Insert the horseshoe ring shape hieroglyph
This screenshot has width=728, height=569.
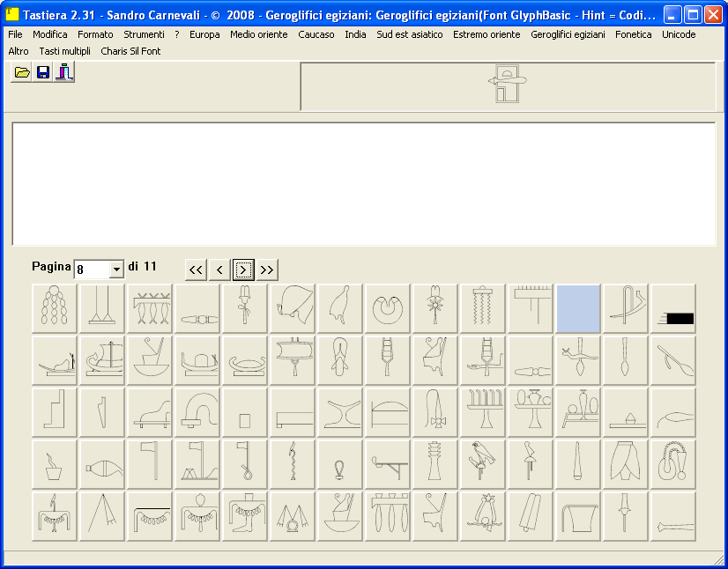pos(388,308)
